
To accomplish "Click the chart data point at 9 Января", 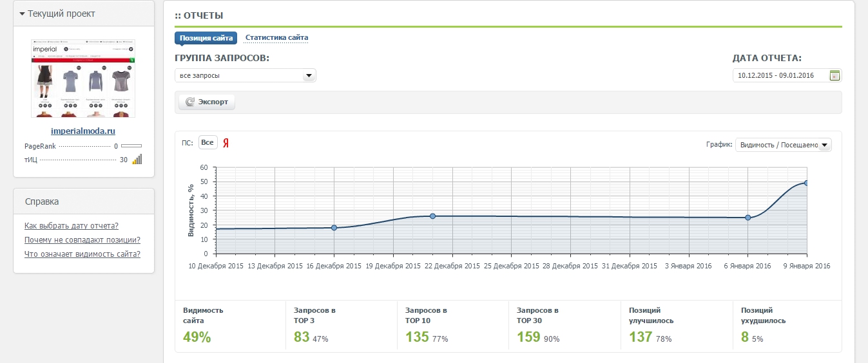I will point(806,183).
